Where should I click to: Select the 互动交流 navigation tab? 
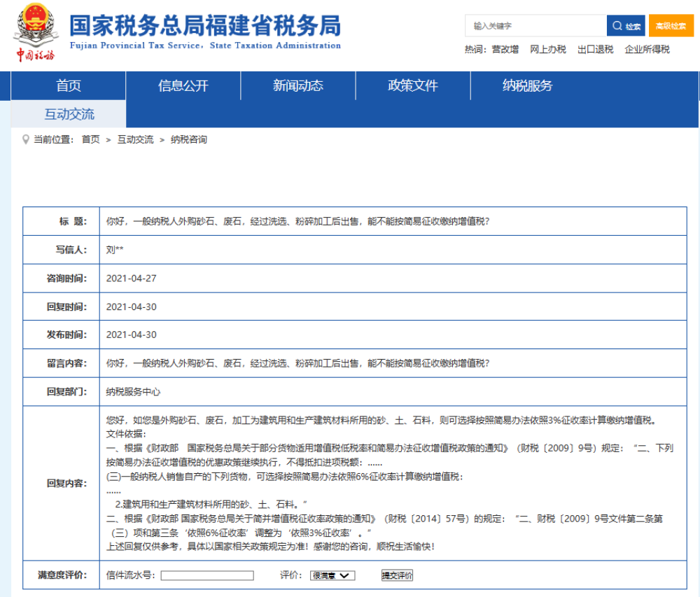[x=69, y=114]
